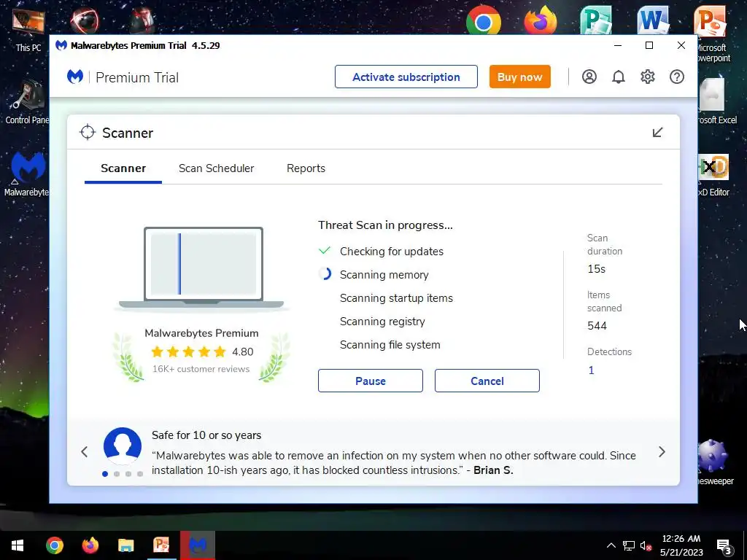The height and width of the screenshot is (560, 747).
Task: Click Activate subscription button
Action: point(406,77)
